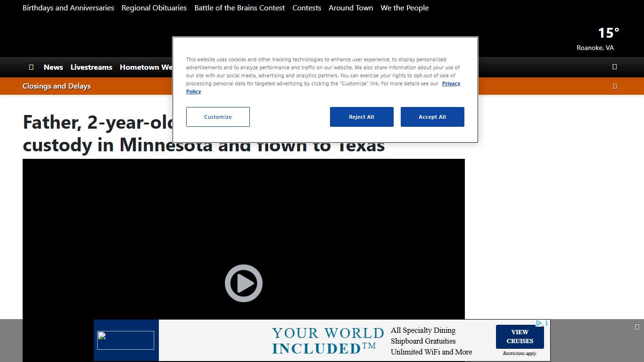Close the bottom banner ad overlay
Screen dimensions: 644x362
pos(637,327)
